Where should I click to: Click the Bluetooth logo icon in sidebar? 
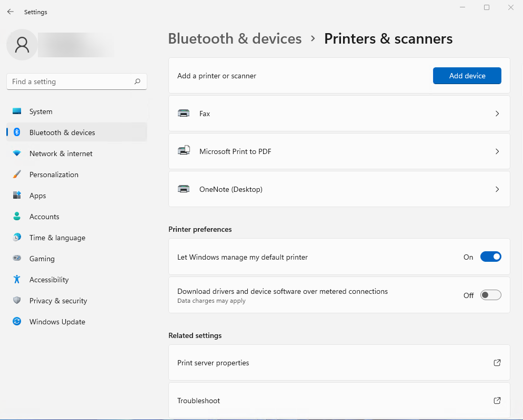(17, 132)
